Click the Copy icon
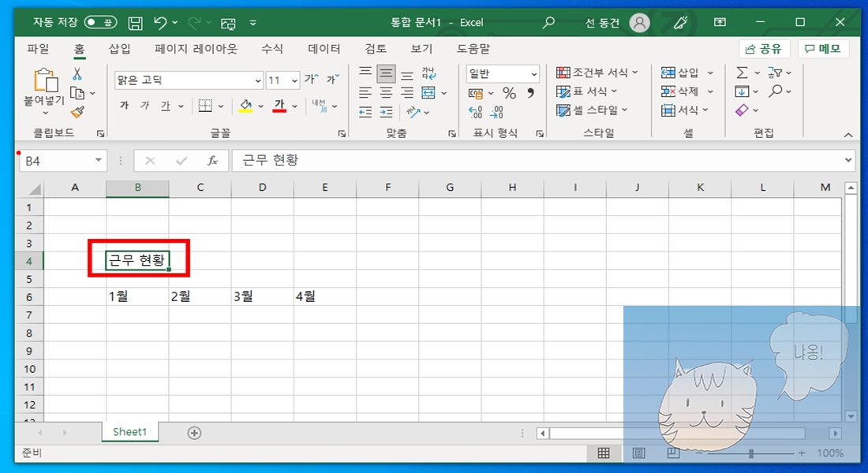 click(77, 93)
